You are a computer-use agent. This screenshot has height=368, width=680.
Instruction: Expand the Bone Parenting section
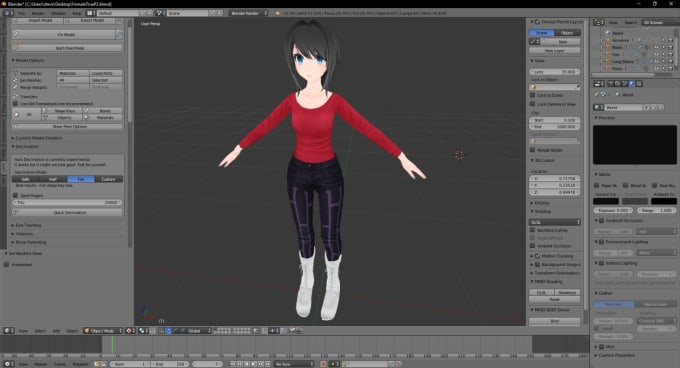click(x=29, y=242)
